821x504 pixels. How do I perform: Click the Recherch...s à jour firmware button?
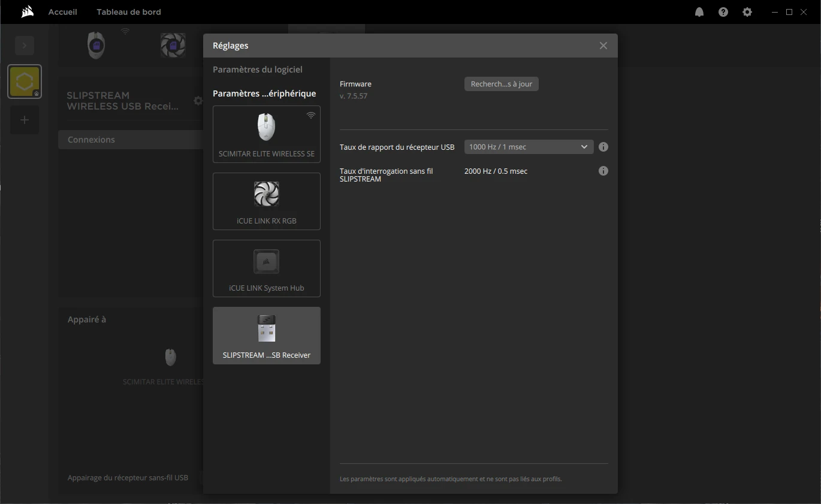(x=502, y=84)
